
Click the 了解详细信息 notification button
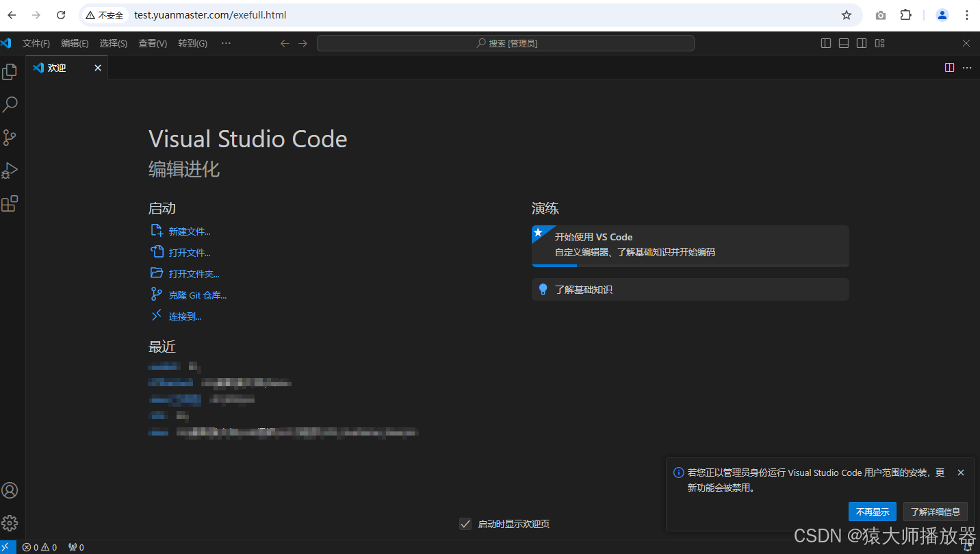pos(936,512)
